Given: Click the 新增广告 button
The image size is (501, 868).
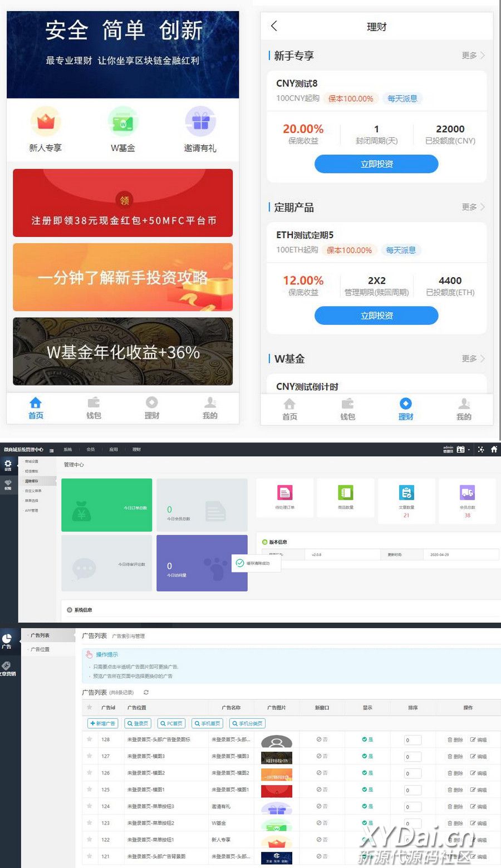Looking at the screenshot, I should [x=102, y=723].
